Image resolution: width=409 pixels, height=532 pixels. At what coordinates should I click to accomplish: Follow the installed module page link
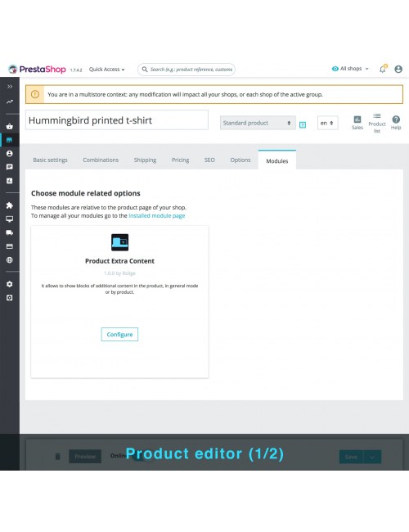(157, 215)
